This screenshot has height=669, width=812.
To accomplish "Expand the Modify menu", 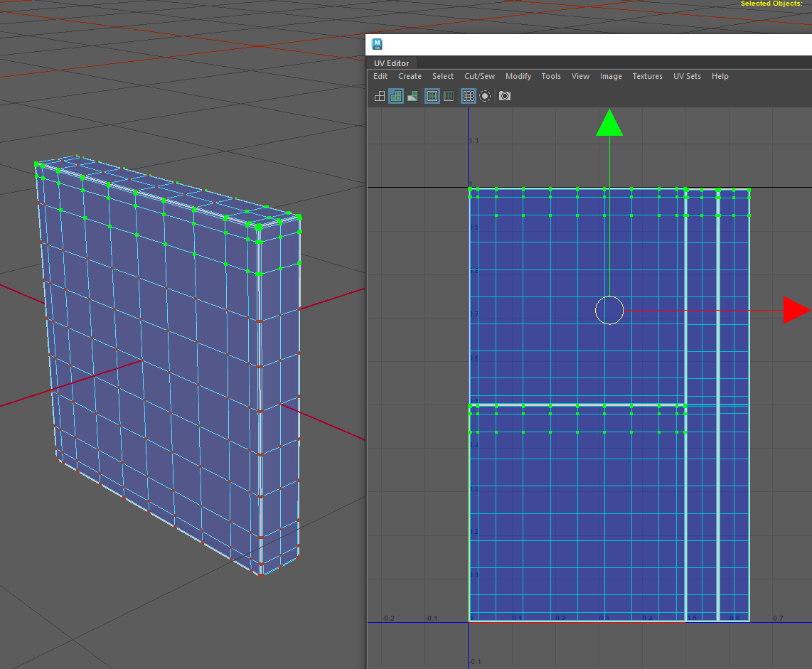I will coord(518,76).
